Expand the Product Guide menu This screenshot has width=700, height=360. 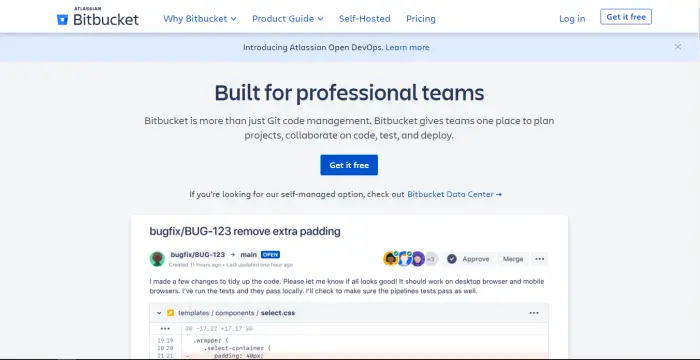point(288,19)
